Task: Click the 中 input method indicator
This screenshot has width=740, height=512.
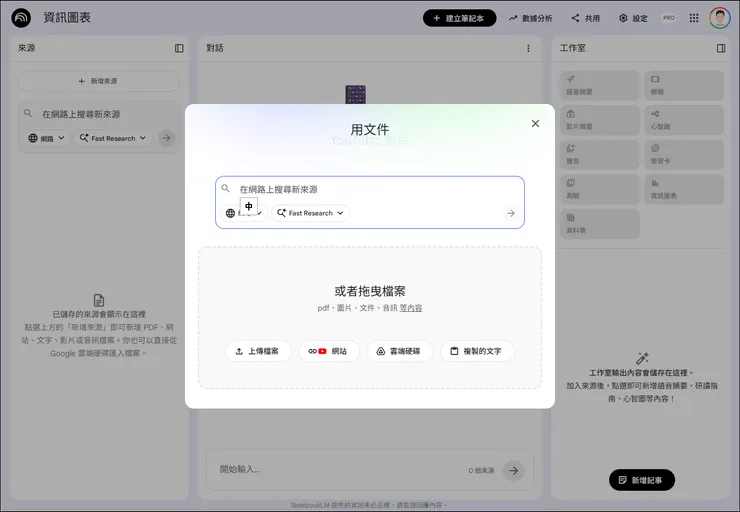Action: [x=249, y=206]
